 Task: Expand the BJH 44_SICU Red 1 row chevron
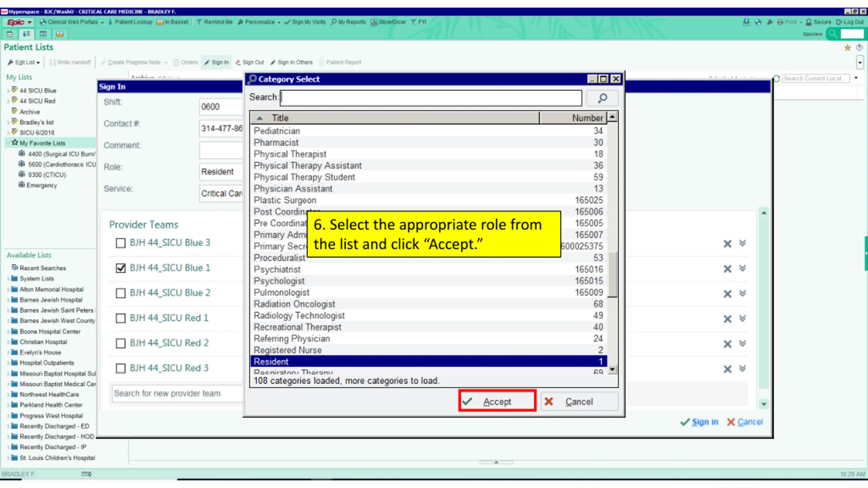tap(743, 318)
